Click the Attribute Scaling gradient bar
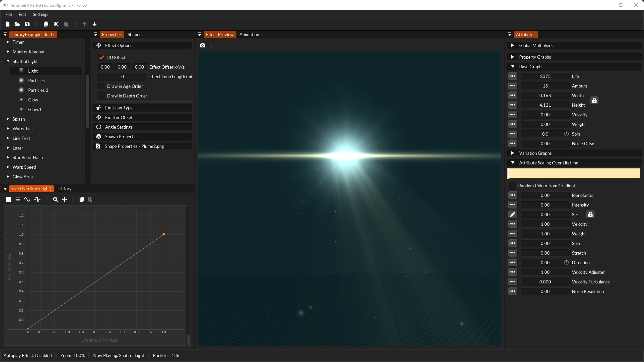644x362 pixels. click(x=574, y=173)
